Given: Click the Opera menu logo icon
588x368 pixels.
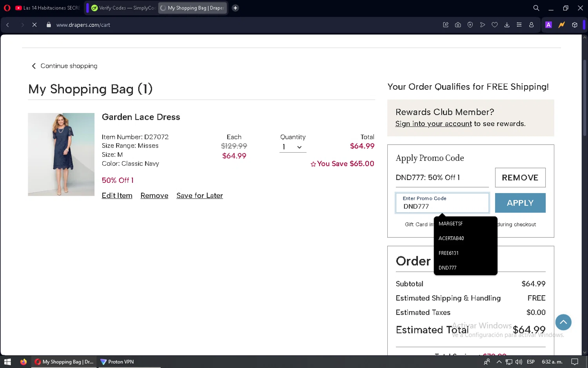Looking at the screenshot, I should tap(7, 8).
